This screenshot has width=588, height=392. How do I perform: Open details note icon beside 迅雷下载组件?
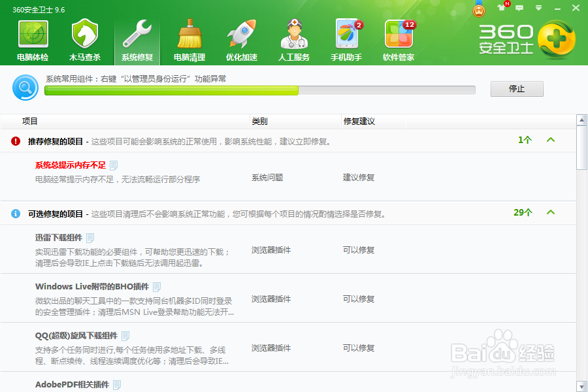90,238
